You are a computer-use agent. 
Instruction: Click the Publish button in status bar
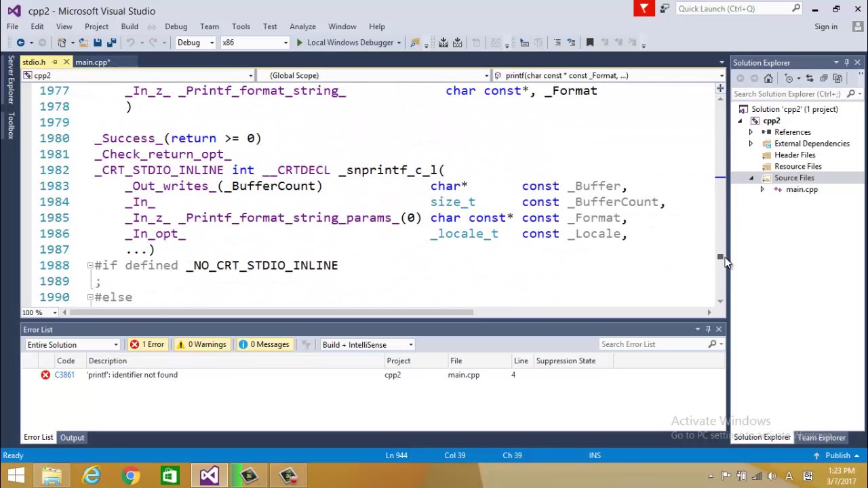click(x=837, y=455)
